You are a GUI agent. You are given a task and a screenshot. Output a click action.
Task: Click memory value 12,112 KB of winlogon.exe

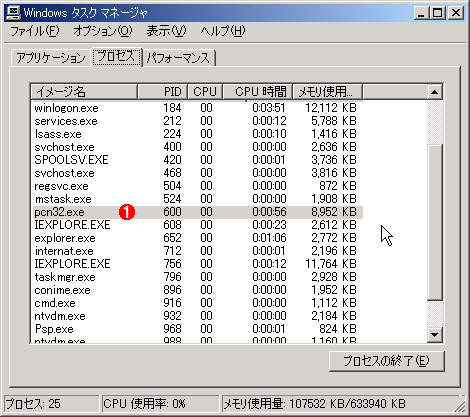point(331,108)
